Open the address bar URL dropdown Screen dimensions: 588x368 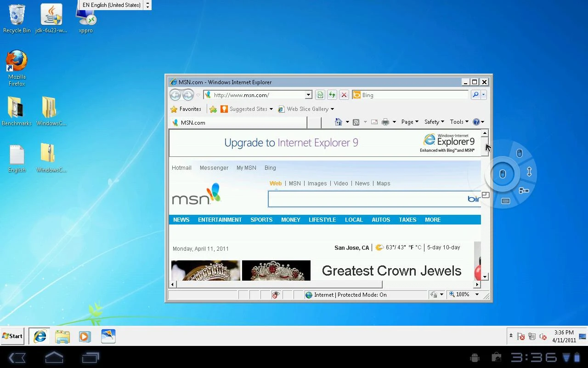(308, 95)
